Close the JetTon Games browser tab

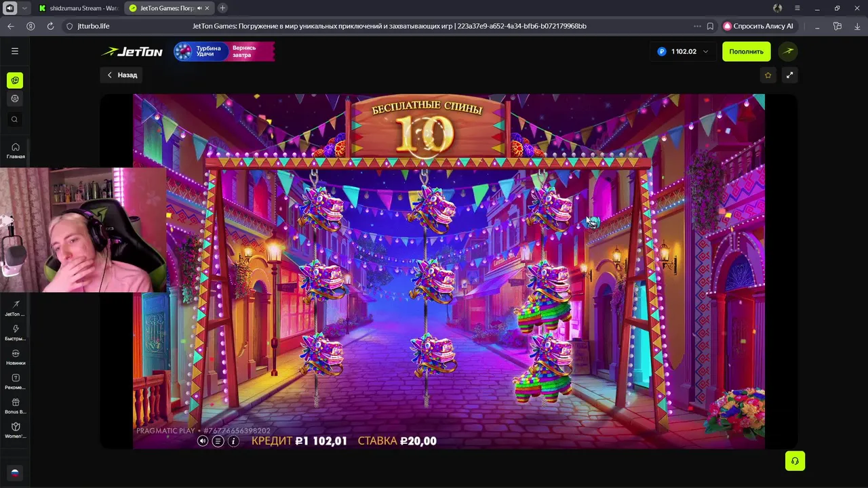(x=207, y=8)
